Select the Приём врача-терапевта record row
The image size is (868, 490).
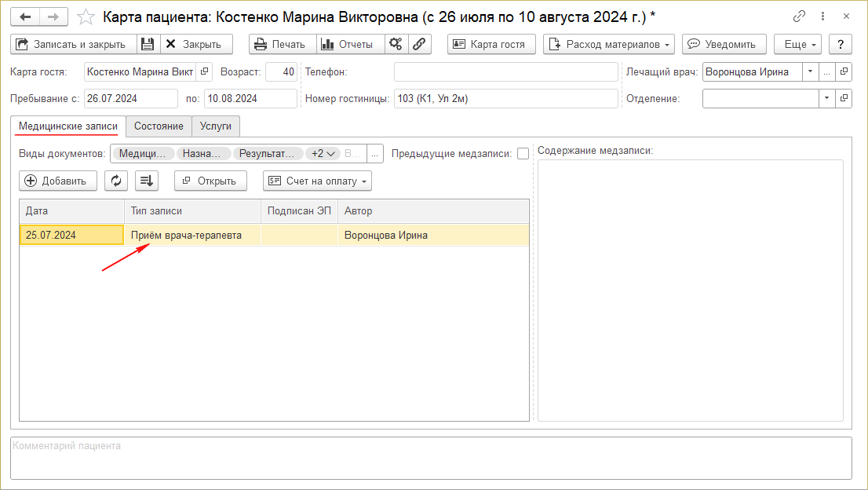click(186, 235)
